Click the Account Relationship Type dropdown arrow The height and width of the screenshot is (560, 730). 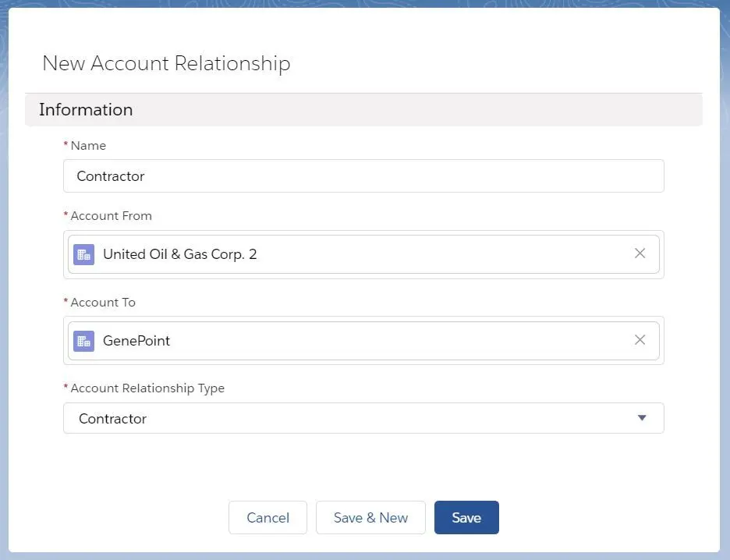point(642,418)
